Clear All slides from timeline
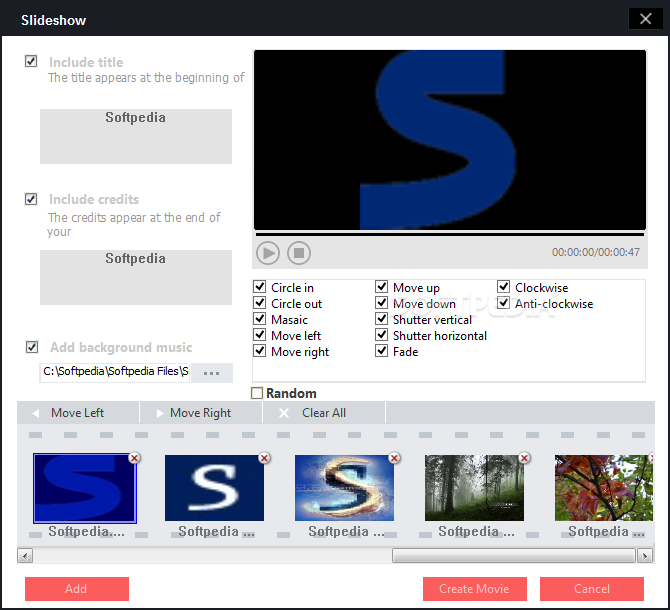 pos(324,413)
